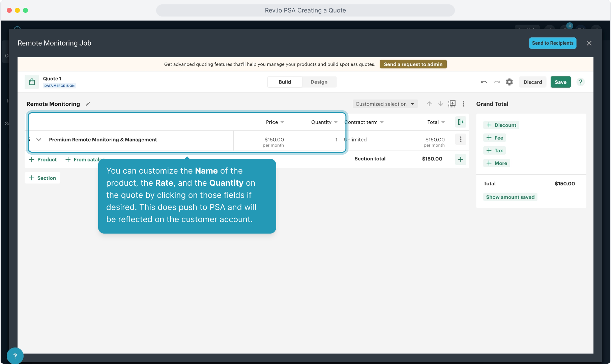Save the quote
611x364 pixels.
[560, 82]
